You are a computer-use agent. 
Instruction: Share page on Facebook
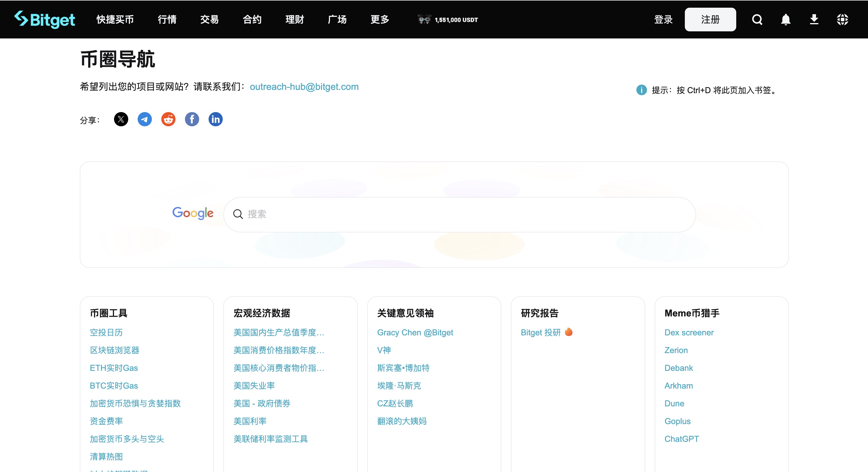click(192, 119)
